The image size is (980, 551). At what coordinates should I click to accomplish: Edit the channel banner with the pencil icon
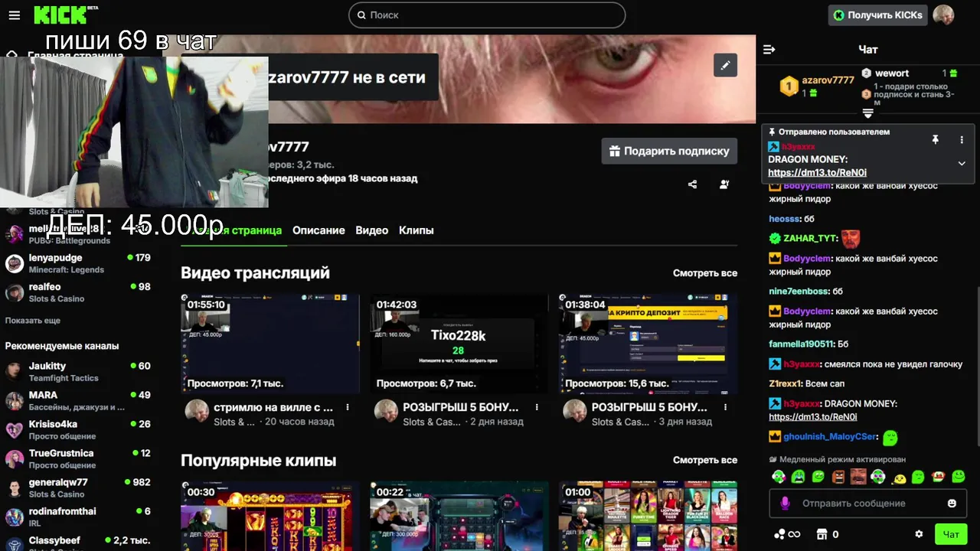(725, 65)
